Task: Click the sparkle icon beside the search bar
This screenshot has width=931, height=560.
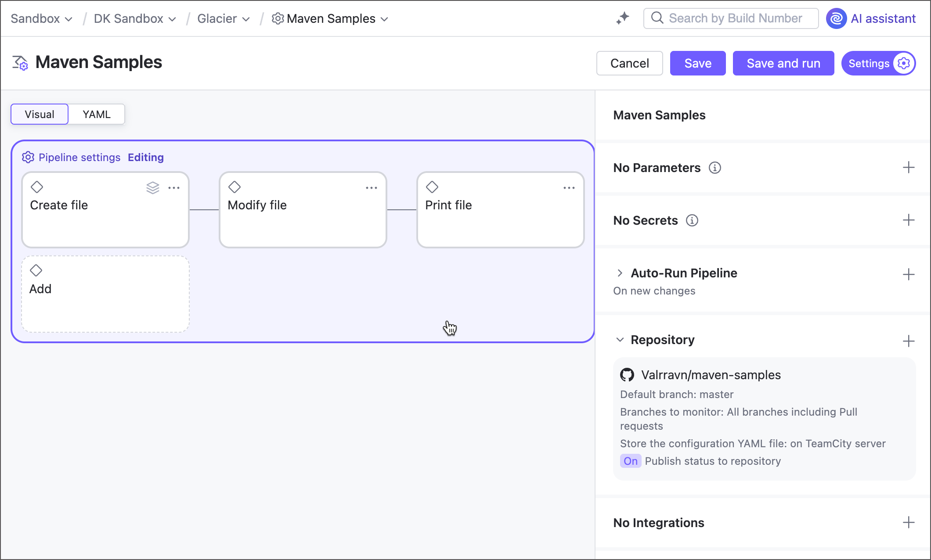Action: coord(622,18)
